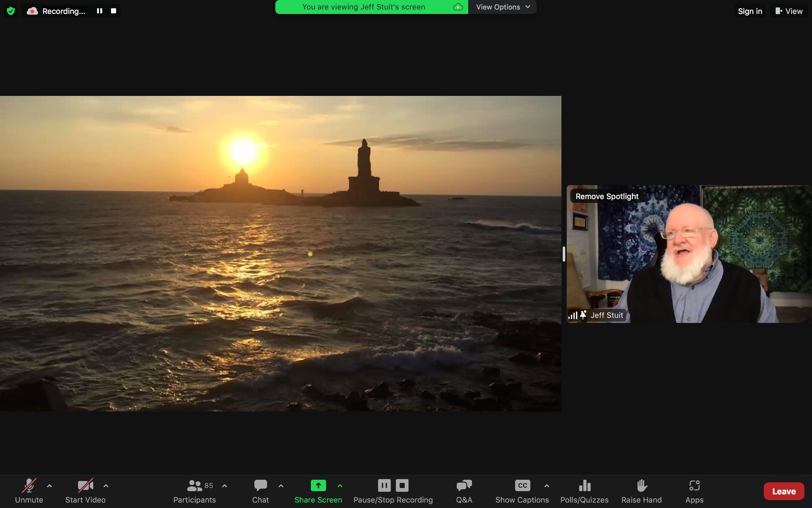Open the Apps panel
Screen dimensions: 812x508
(694, 491)
